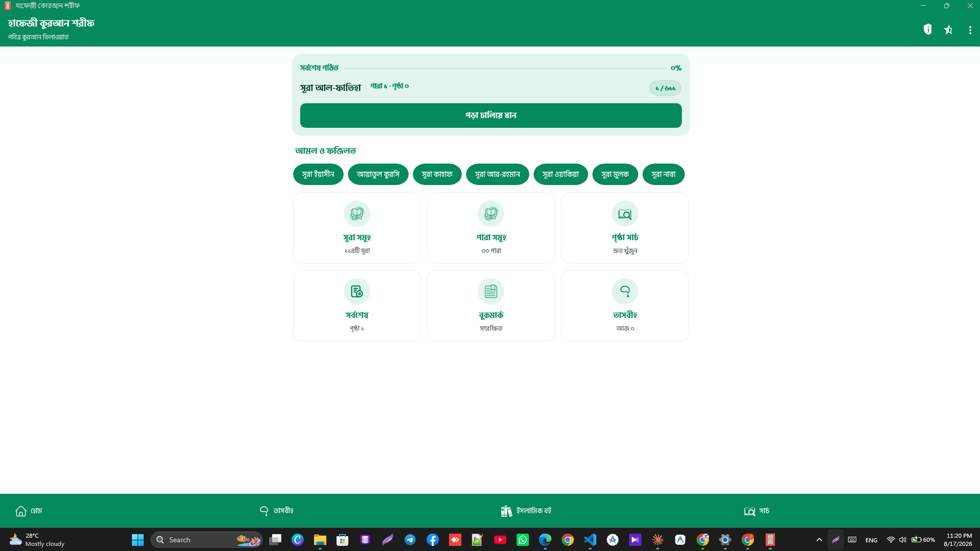Viewport: 980px width, 551px height.
Task: Click the page counter badge ১/৬১১
Action: [x=665, y=88]
